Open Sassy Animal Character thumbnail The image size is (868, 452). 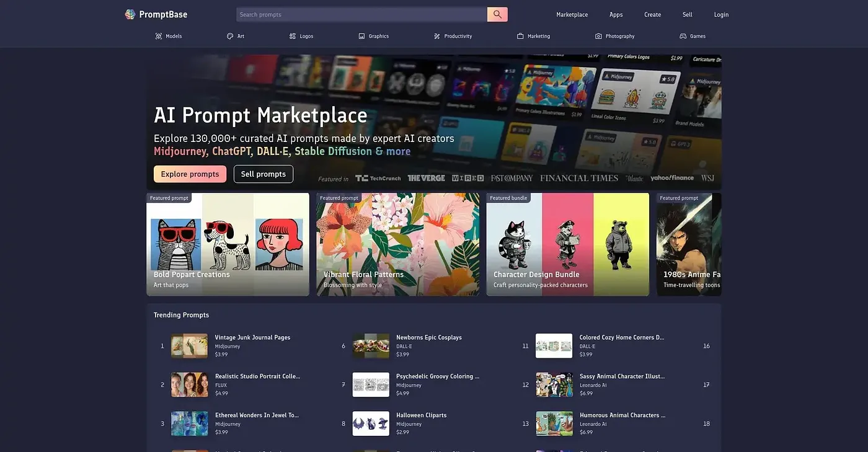click(554, 385)
